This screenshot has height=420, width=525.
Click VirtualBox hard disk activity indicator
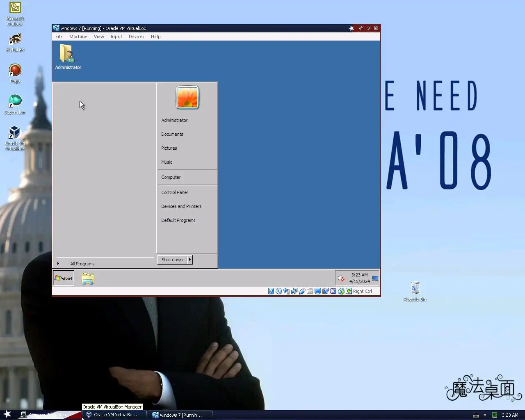pos(271,291)
